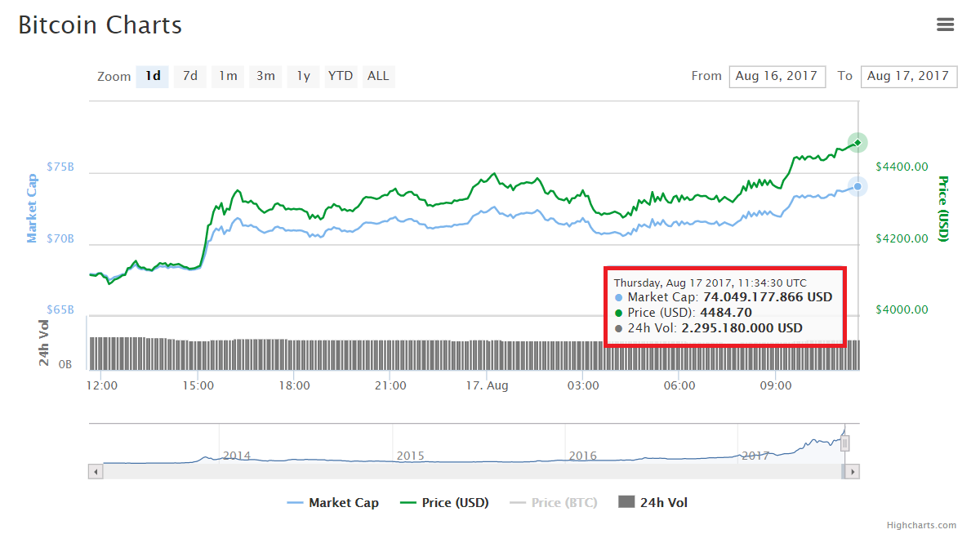The width and height of the screenshot is (980, 534).
Task: Zoom chart to YTD
Action: pyautogui.click(x=341, y=76)
